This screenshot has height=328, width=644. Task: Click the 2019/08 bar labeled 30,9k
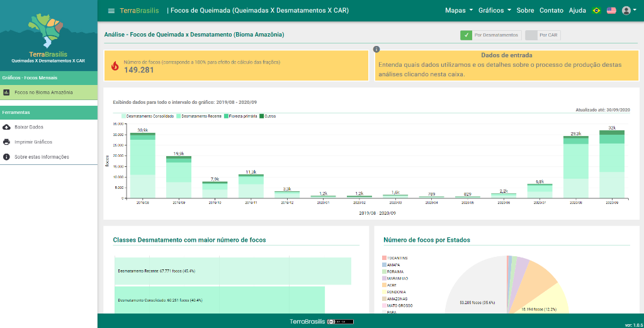tap(142, 166)
